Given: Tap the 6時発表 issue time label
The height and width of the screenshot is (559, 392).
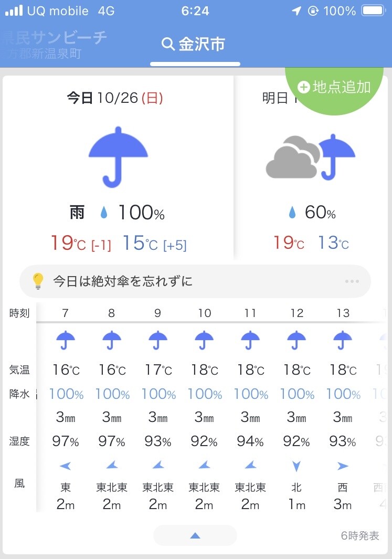Looking at the screenshot, I should (x=359, y=535).
